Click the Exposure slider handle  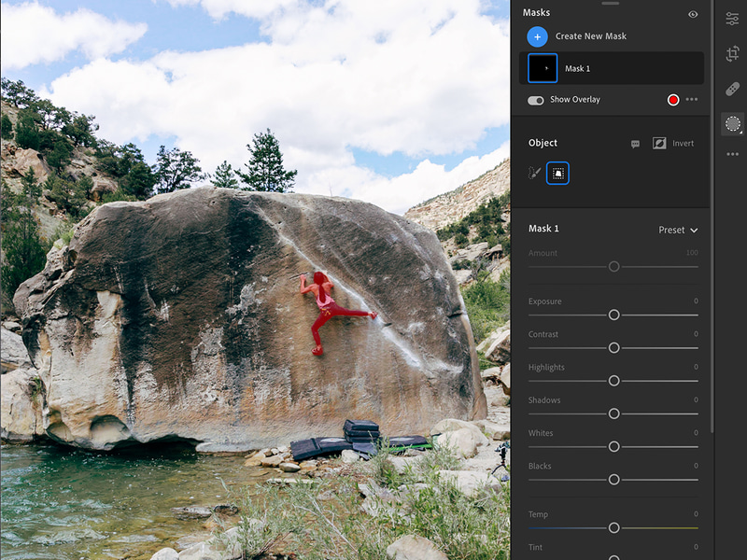pos(614,315)
